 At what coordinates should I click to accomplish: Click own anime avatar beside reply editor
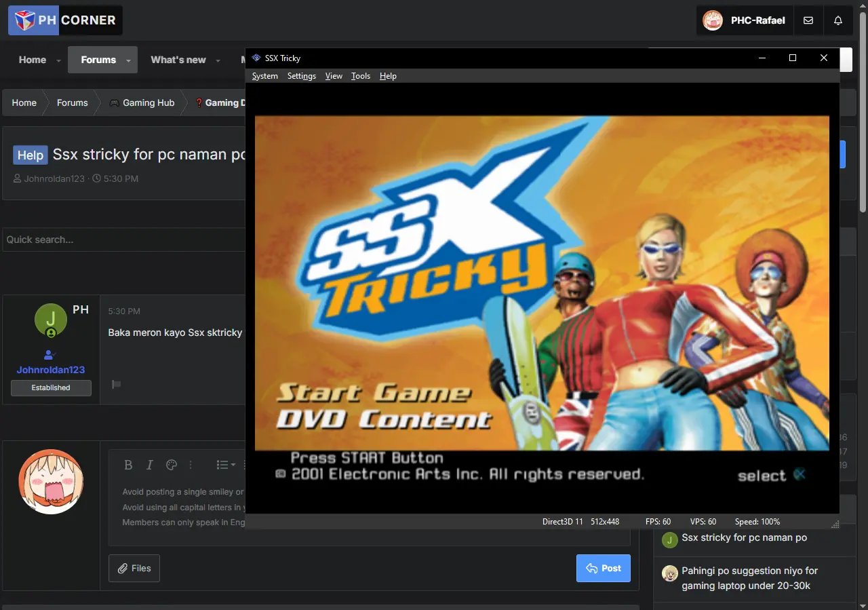51,482
